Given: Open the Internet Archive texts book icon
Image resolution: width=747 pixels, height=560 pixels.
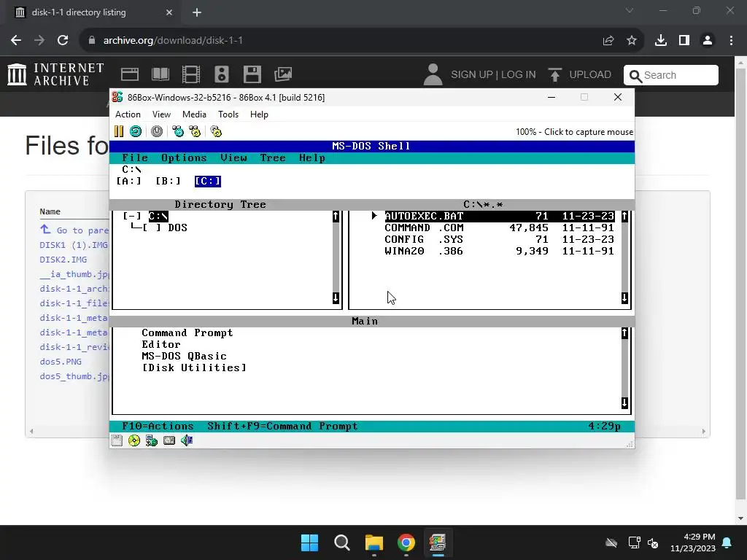Looking at the screenshot, I should (160, 74).
